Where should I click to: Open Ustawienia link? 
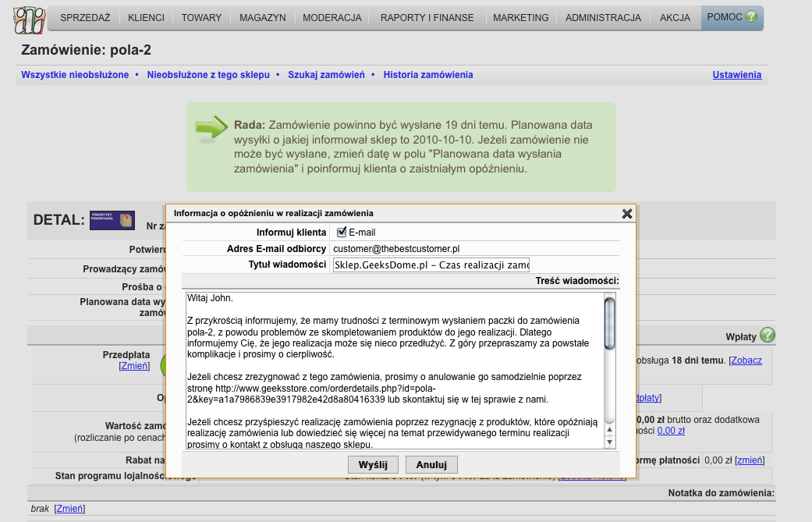pyautogui.click(x=737, y=75)
